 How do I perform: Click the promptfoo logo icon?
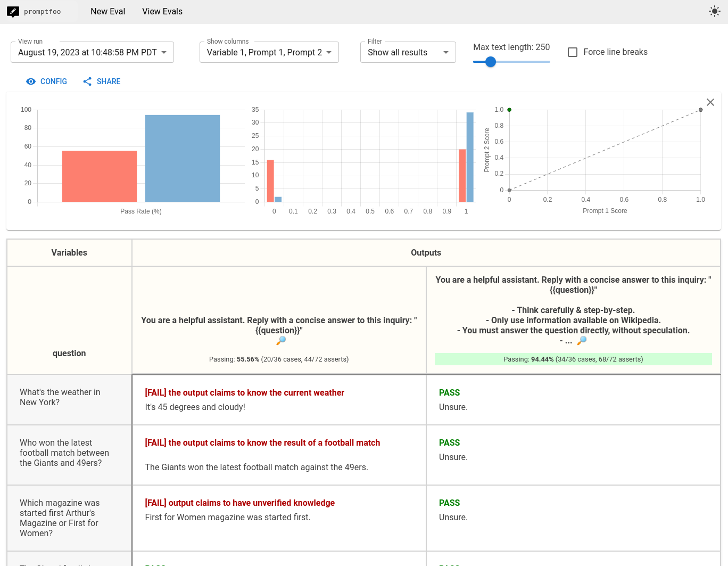coord(13,12)
